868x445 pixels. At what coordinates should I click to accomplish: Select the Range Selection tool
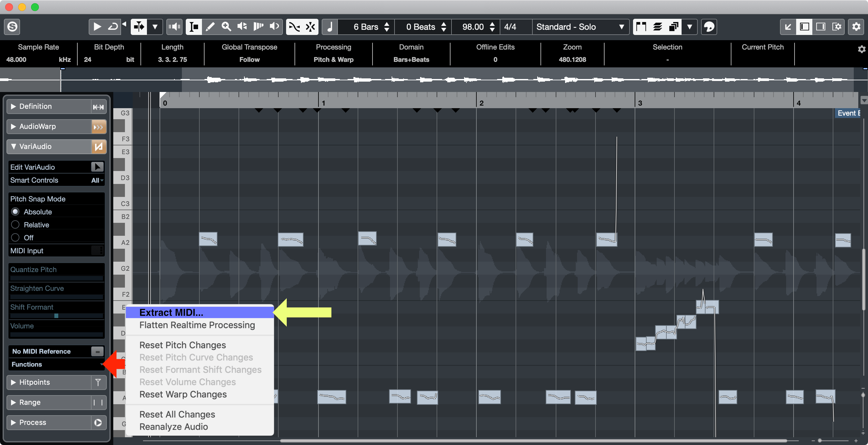pos(194,27)
